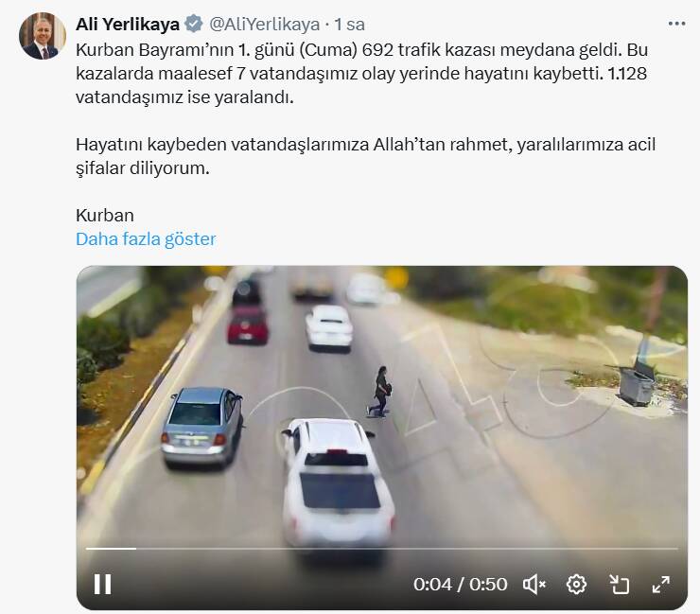This screenshot has height=614, width=700.
Task: Open the @AliYerlikaya handle link
Action: coord(264,24)
